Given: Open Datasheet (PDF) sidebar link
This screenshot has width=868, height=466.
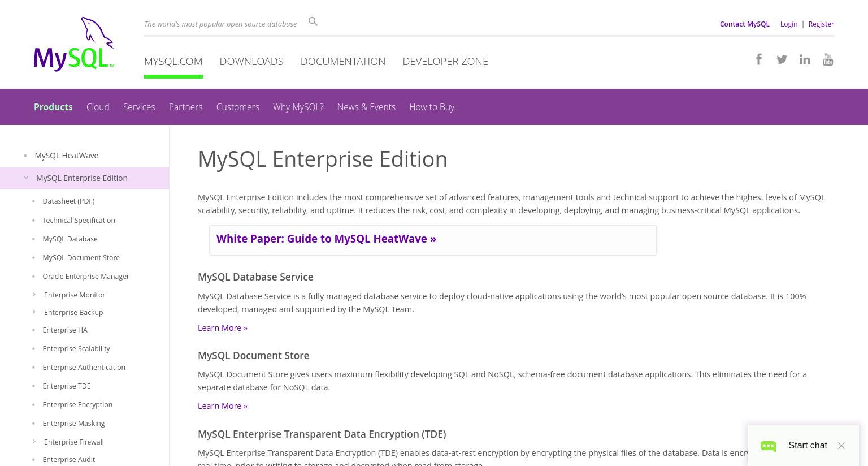Looking at the screenshot, I should [68, 201].
